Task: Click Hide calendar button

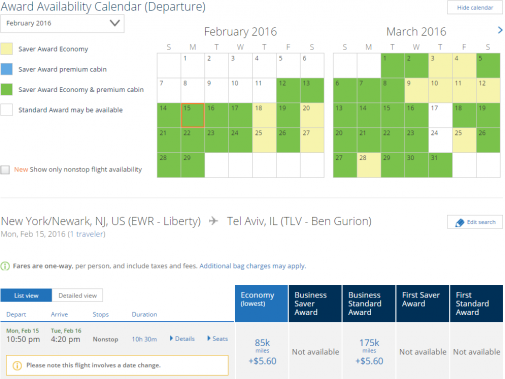Action: point(475,8)
